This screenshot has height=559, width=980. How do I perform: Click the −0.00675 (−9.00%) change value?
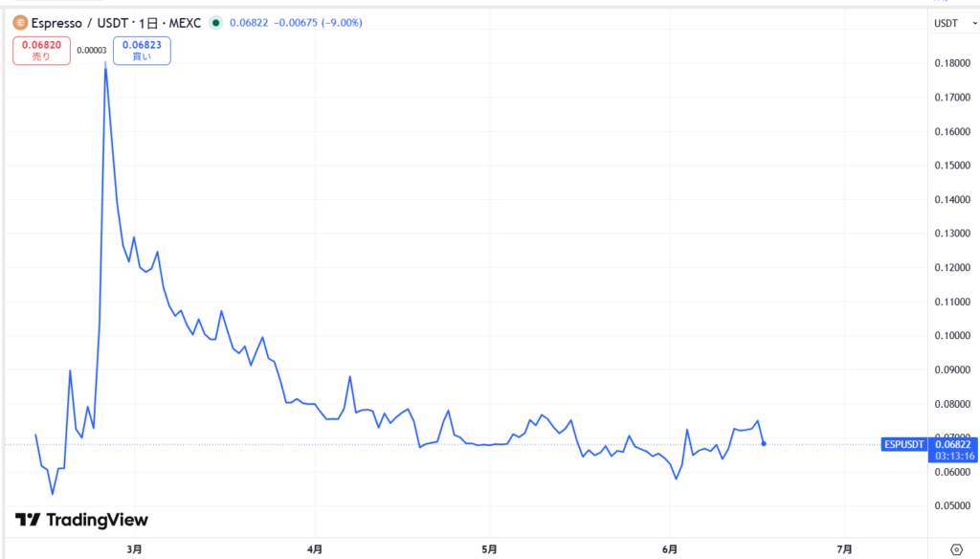(x=318, y=23)
